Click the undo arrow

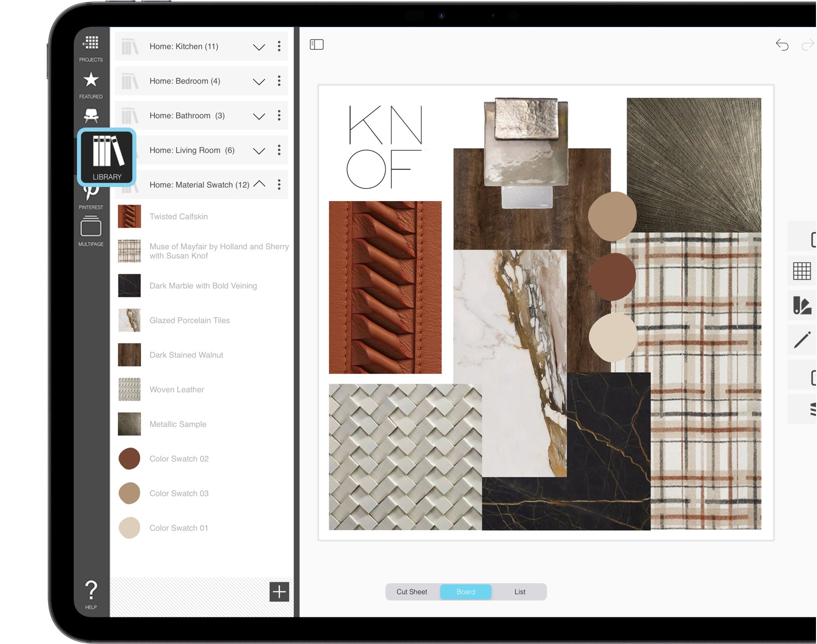(x=782, y=45)
